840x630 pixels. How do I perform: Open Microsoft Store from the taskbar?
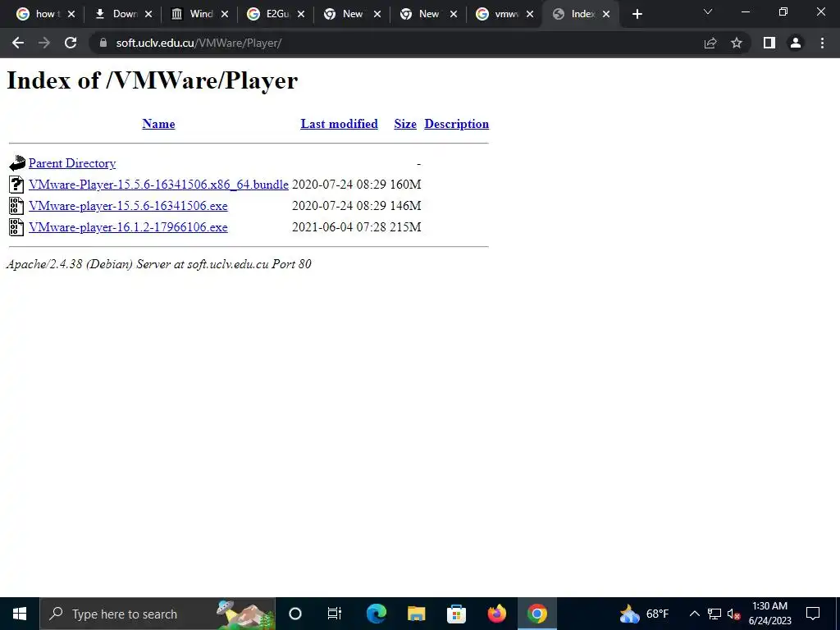(456, 614)
